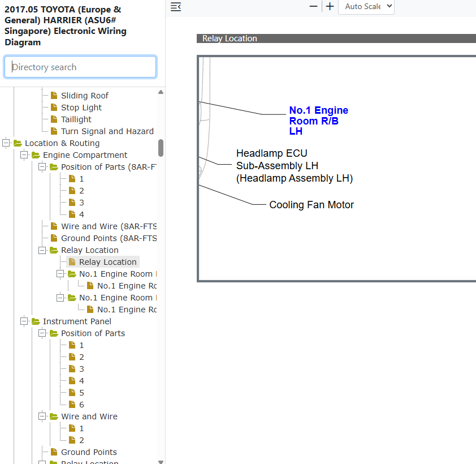Click page 5 icon under Instrument Panel parts
The height and width of the screenshot is (464, 476).
click(72, 393)
